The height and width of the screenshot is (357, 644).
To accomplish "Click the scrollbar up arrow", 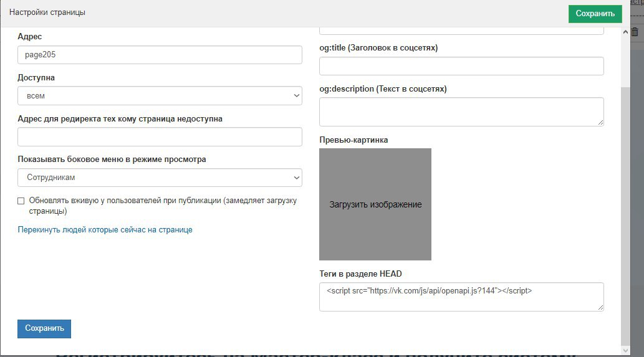I will 625,32.
